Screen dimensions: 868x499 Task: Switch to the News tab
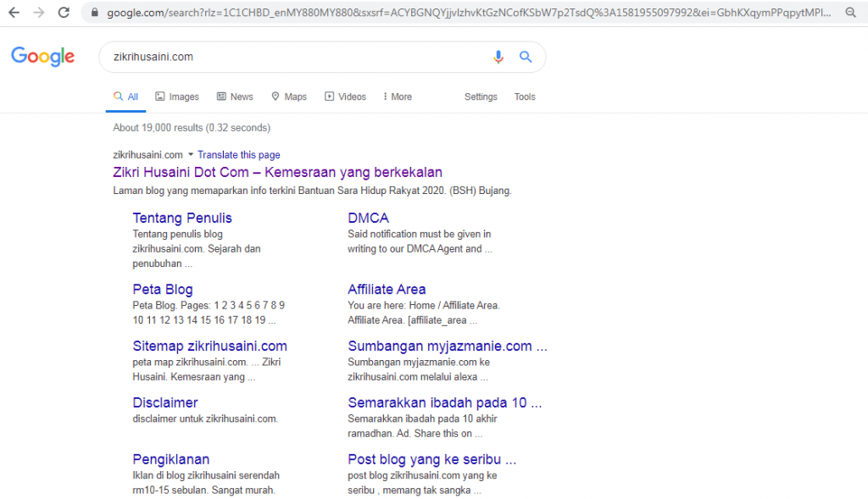pos(235,97)
